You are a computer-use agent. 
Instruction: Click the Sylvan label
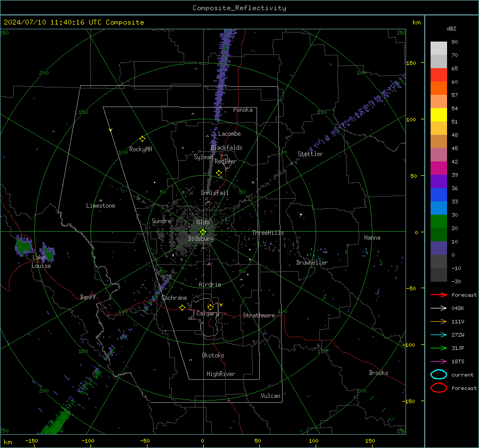pos(203,157)
